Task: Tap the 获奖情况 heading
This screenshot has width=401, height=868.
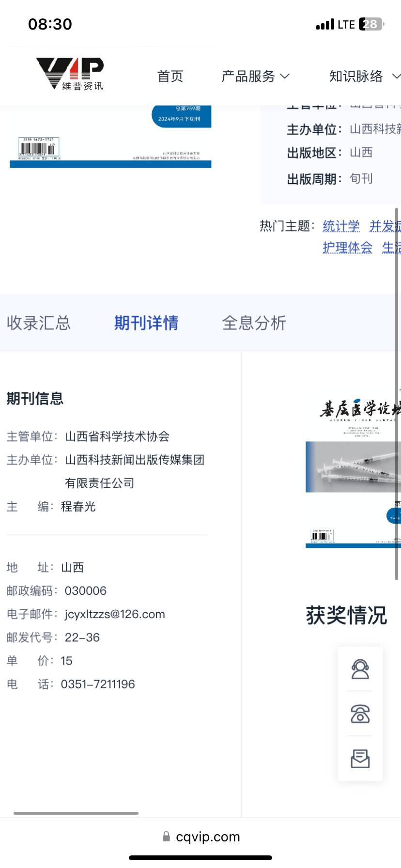Action: point(346,616)
